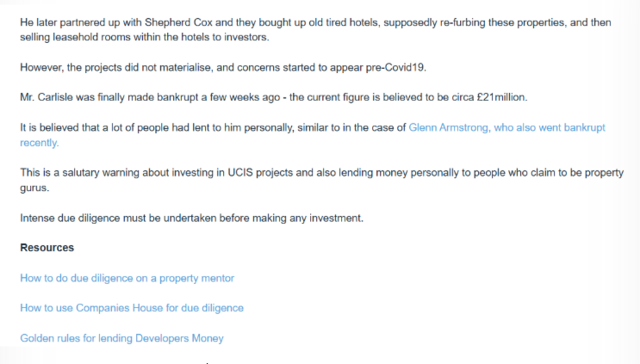Viewport: 640px width, 364px height.
Task: Open How to use Companies House link
Action: (x=132, y=308)
